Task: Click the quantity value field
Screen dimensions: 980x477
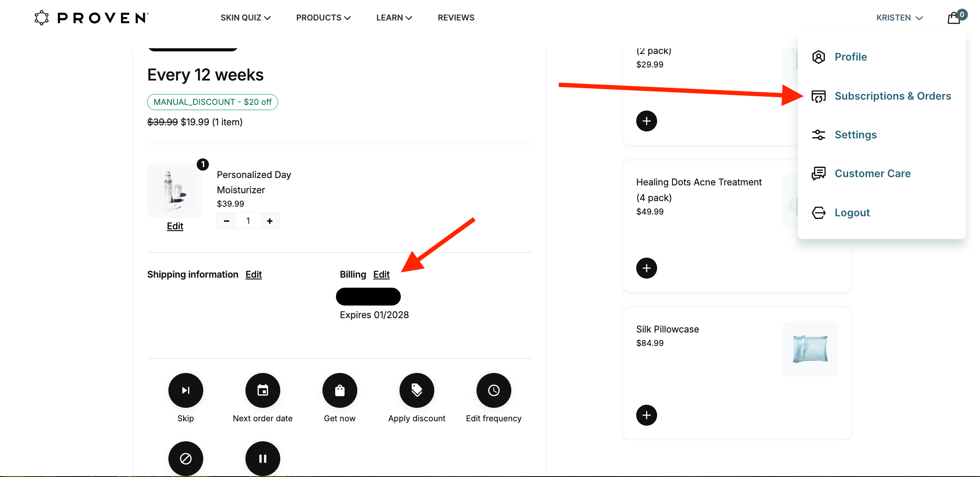Action: click(x=248, y=221)
